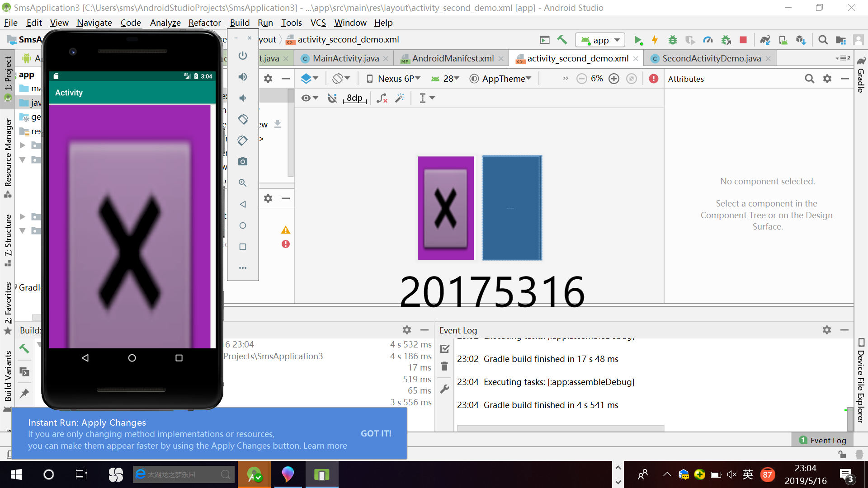The height and width of the screenshot is (488, 868).
Task: Clear constraints icon in design toolbar
Action: (x=382, y=98)
